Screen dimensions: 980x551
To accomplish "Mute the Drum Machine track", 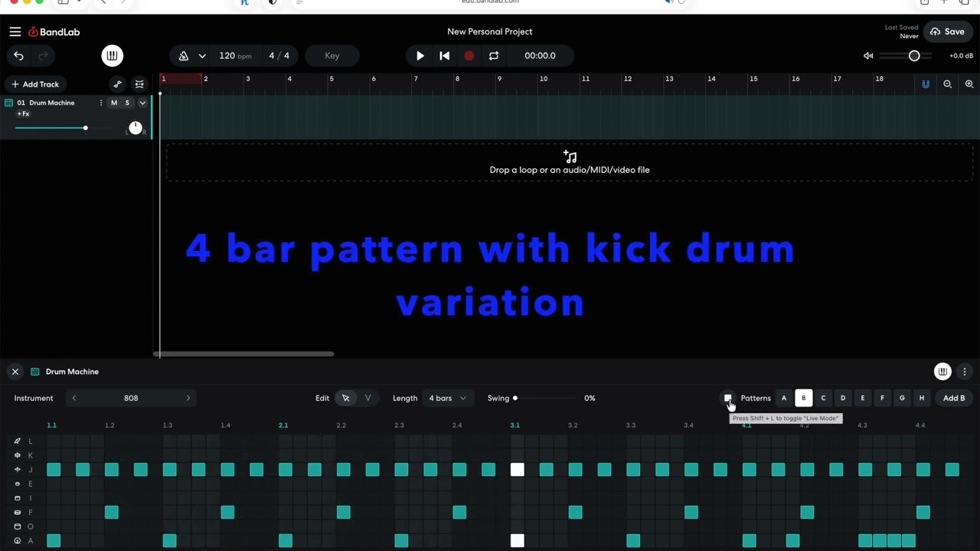I will pyautogui.click(x=114, y=103).
